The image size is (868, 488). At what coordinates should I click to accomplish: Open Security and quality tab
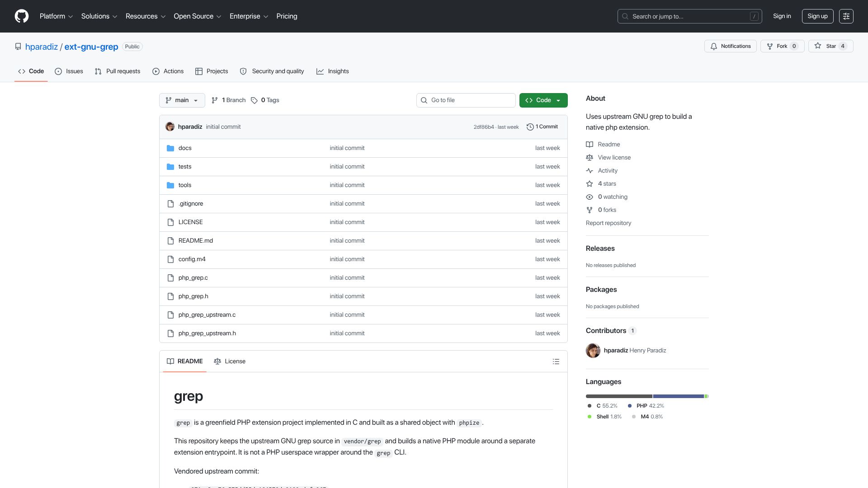[x=272, y=71]
